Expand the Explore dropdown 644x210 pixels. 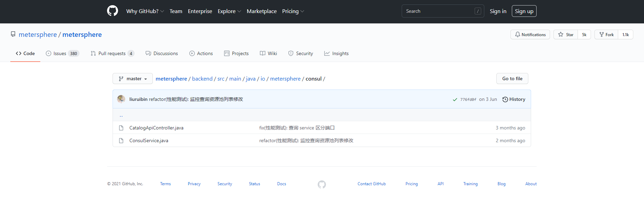click(x=229, y=11)
